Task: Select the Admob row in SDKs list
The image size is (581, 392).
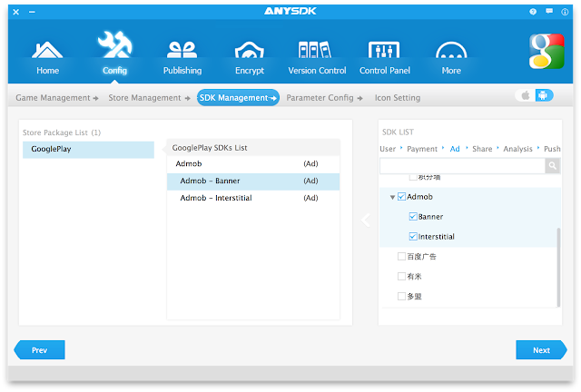Action: point(253,163)
